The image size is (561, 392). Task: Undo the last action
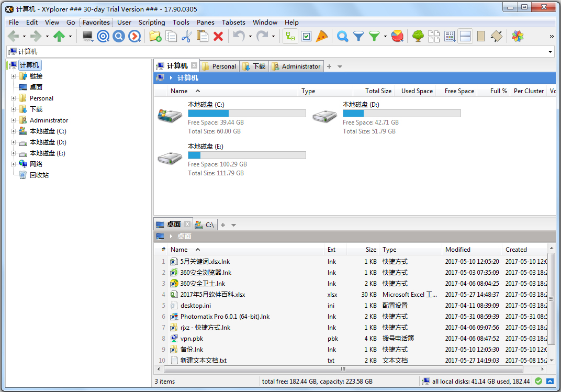[x=238, y=36]
